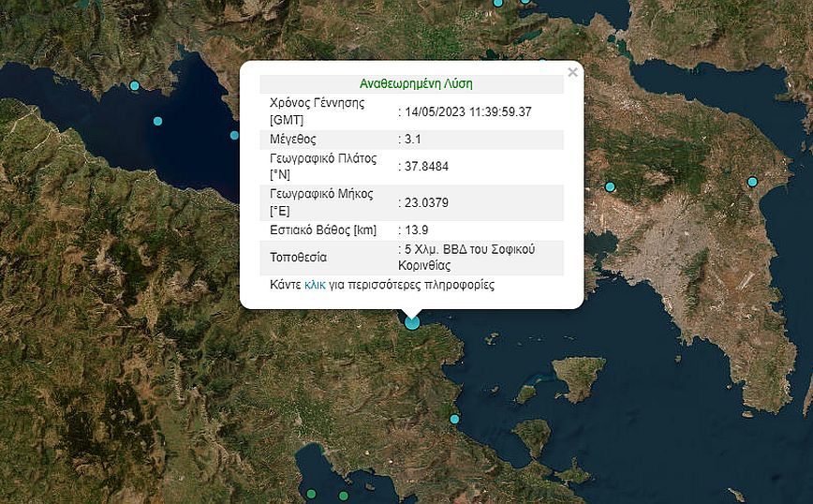Click the easternmost cyan marker near right edge
The height and width of the screenshot is (504, 813).
(x=752, y=181)
